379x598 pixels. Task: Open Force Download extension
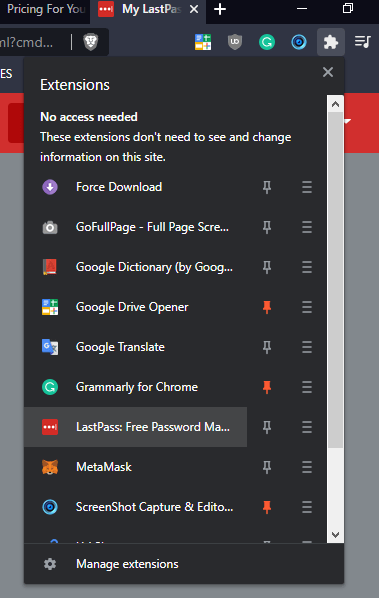pos(136,187)
